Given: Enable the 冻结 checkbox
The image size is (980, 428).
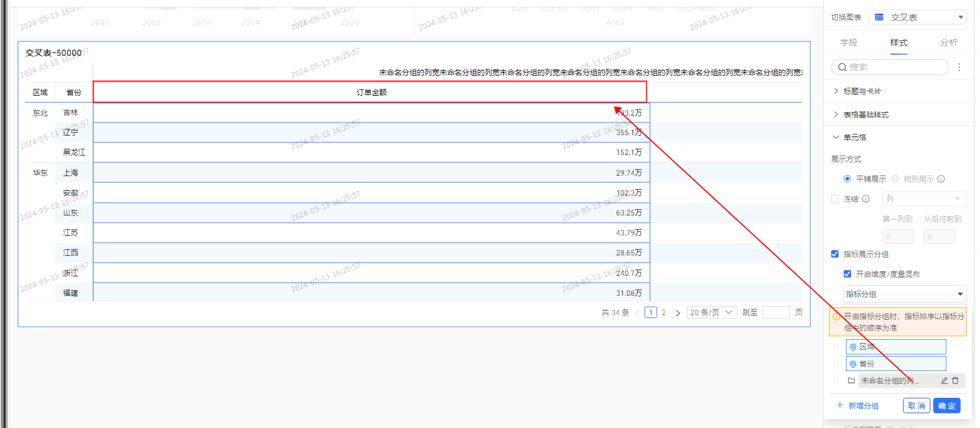Looking at the screenshot, I should pyautogui.click(x=835, y=199).
